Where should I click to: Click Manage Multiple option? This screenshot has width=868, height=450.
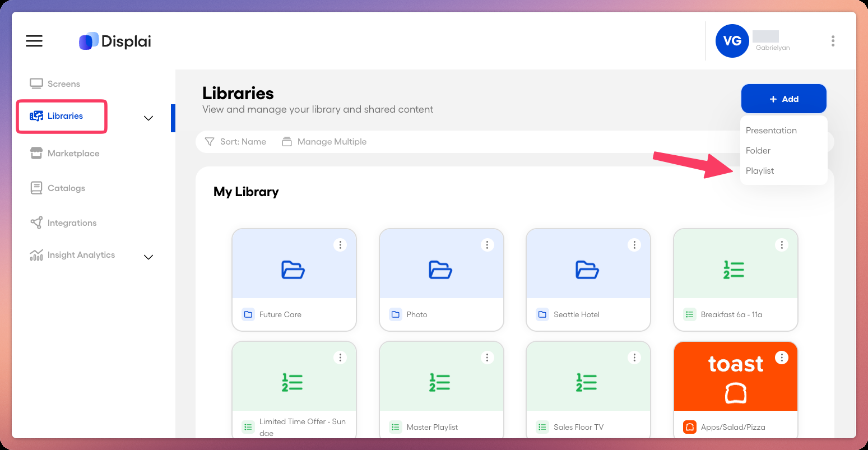(324, 142)
